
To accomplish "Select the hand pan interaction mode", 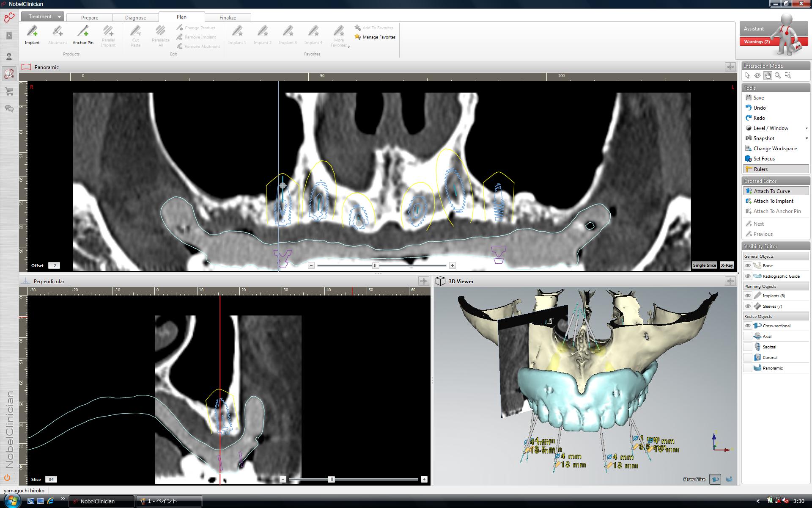I will point(768,75).
